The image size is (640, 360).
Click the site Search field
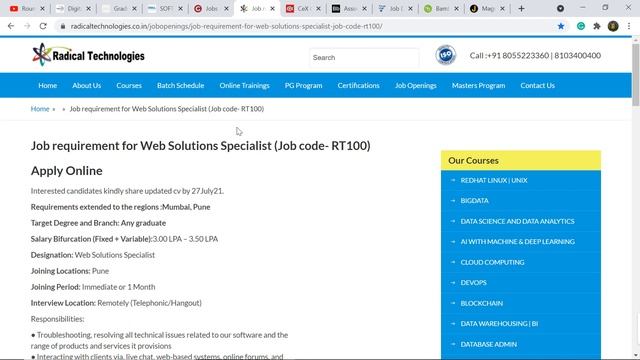coord(364,58)
